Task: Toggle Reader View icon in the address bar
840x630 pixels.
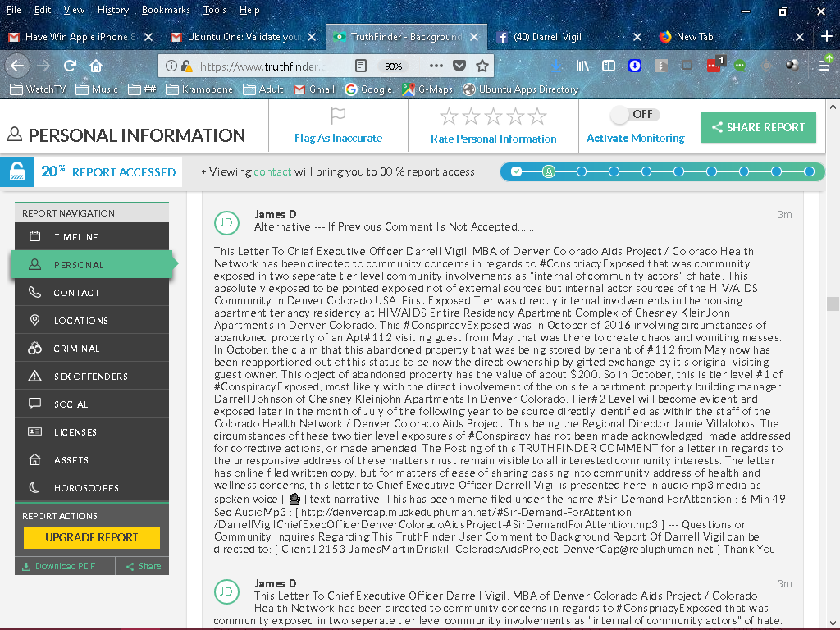Action: coord(361,66)
